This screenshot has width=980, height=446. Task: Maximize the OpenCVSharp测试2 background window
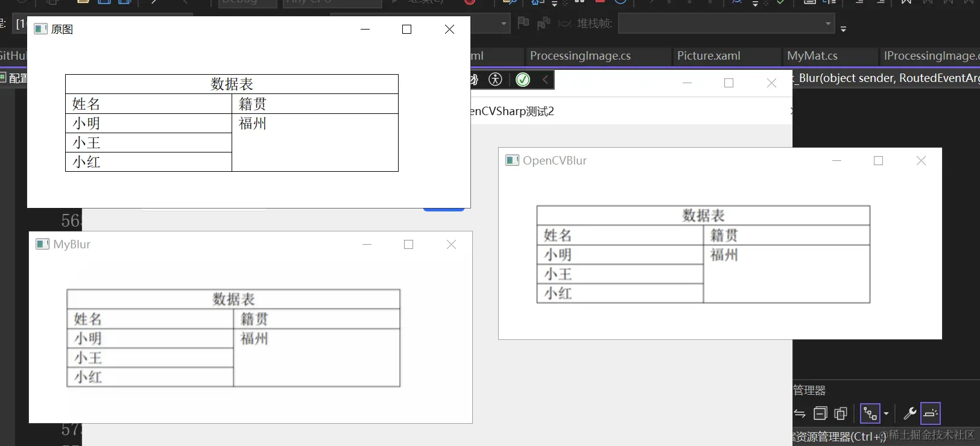[x=729, y=83]
